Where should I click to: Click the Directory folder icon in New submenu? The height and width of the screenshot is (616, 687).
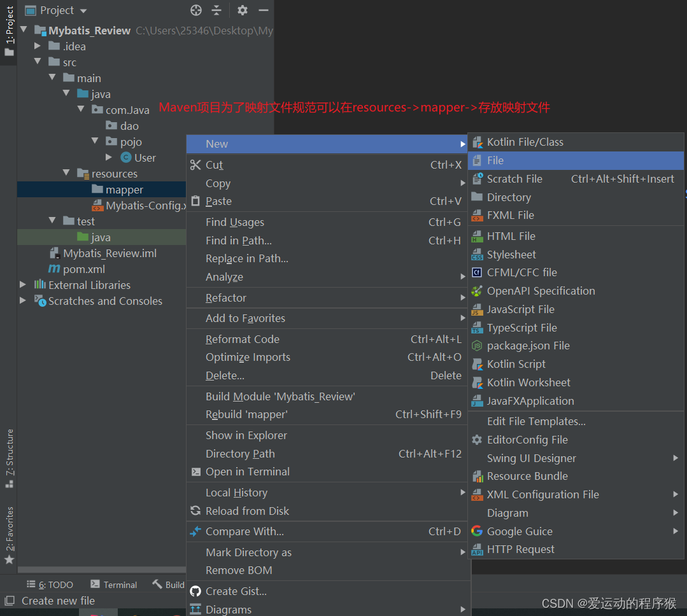click(x=477, y=197)
